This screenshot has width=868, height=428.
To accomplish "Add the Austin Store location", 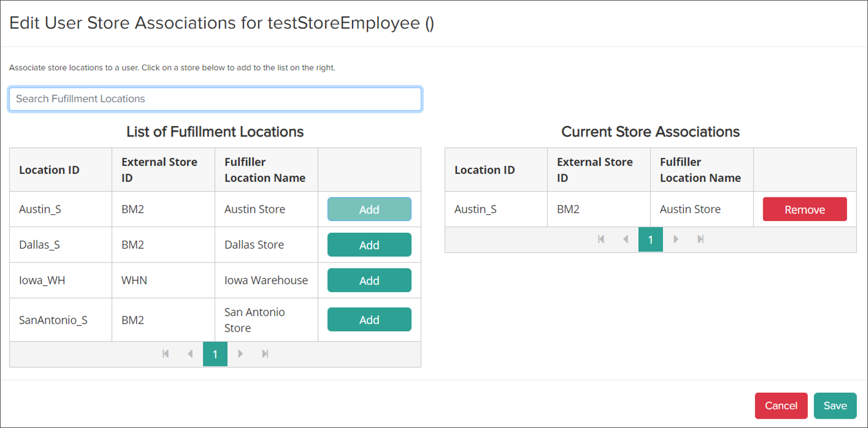I will (369, 209).
